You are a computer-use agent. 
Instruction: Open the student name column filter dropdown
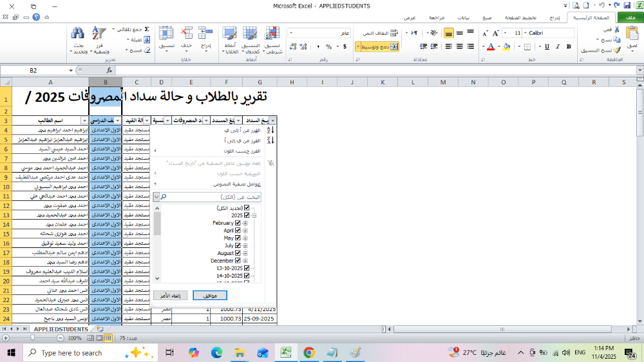[x=84, y=120]
